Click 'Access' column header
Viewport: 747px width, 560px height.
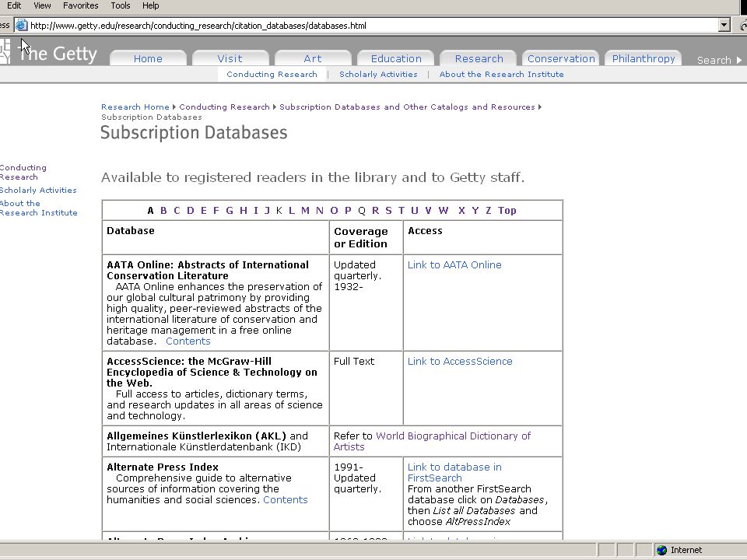(x=425, y=230)
